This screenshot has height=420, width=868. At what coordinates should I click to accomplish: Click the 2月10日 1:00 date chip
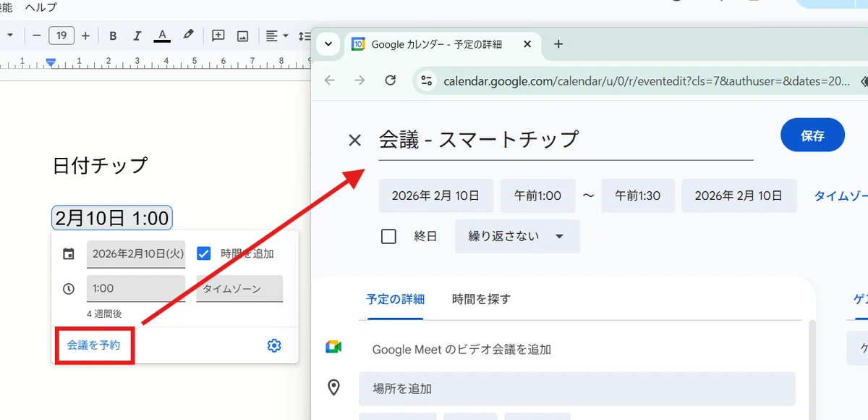[111, 218]
